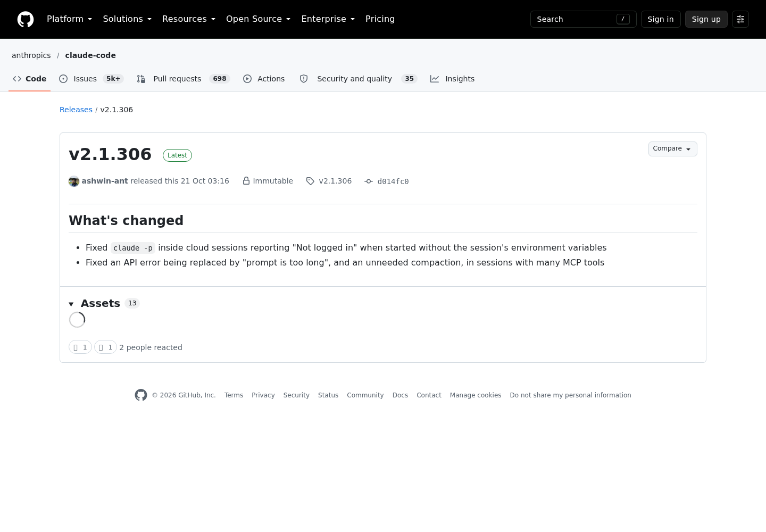
Task: Switch to the Code tab
Action: 30,79
